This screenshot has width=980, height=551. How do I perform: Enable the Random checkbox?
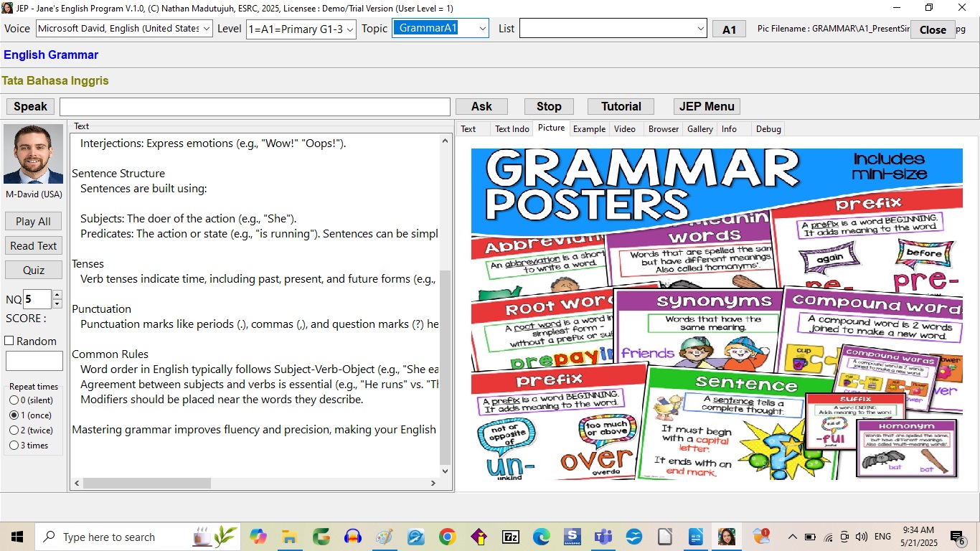tap(10, 342)
